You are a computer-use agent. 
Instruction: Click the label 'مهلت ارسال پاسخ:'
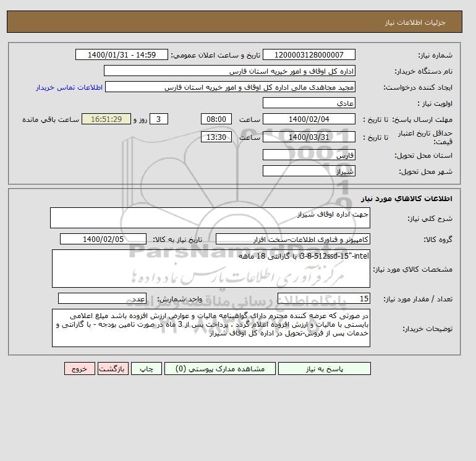coord(422,119)
